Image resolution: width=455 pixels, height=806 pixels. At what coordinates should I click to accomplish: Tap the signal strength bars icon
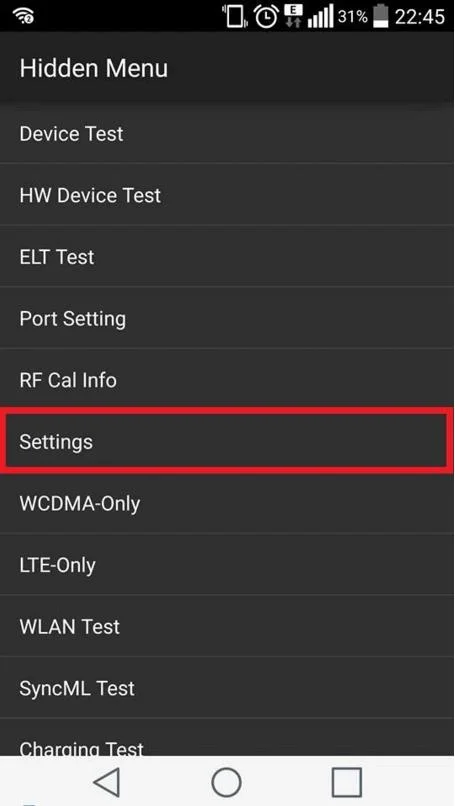point(321,16)
